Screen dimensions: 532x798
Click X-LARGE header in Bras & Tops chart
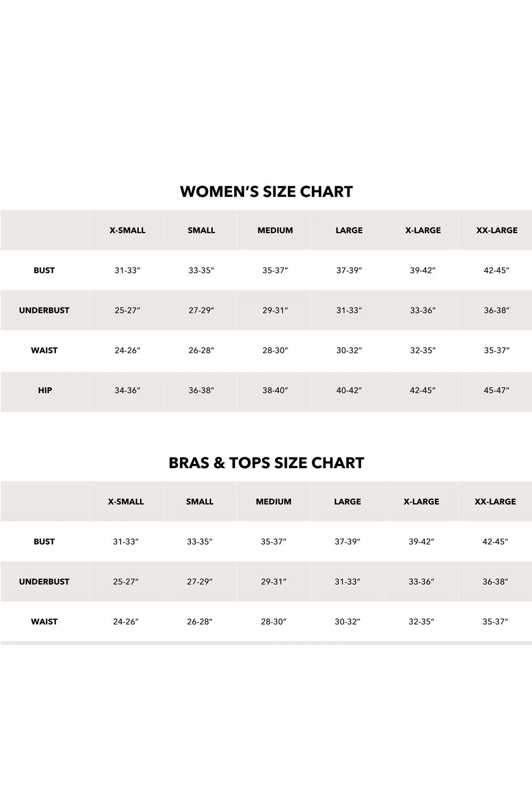(421, 502)
